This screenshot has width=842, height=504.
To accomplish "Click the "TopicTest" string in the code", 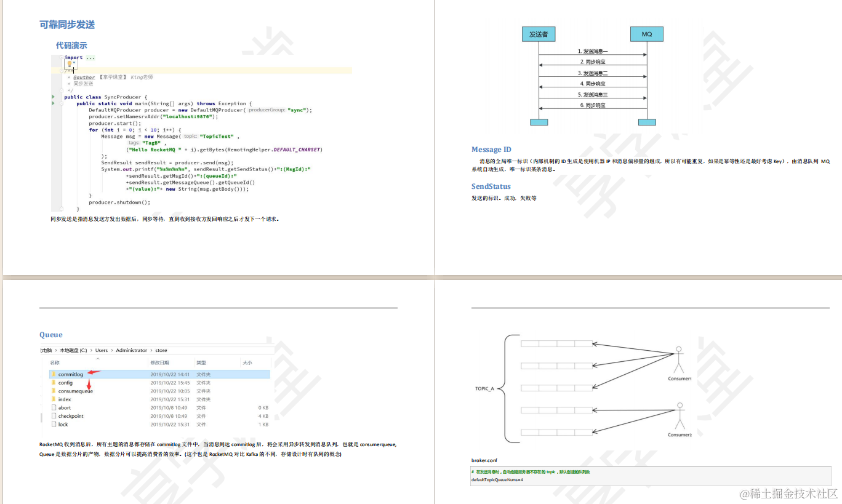I will [217, 136].
